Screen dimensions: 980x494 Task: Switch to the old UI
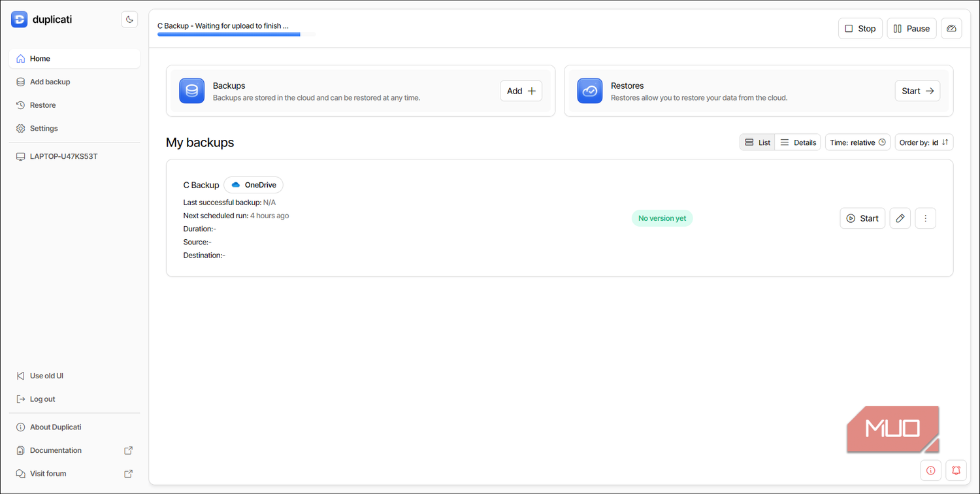(74, 376)
